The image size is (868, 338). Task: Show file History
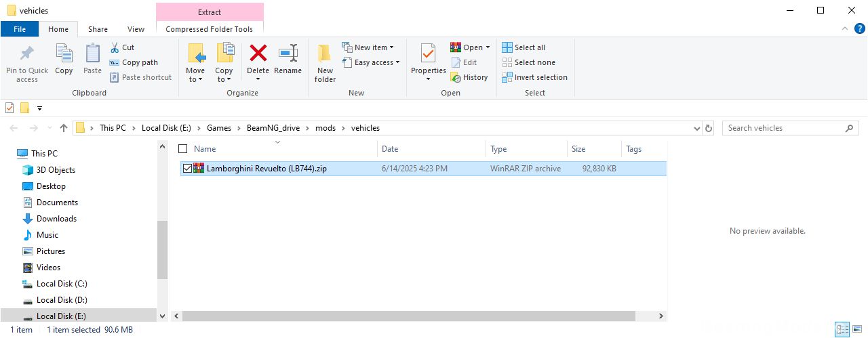pyautogui.click(x=469, y=77)
